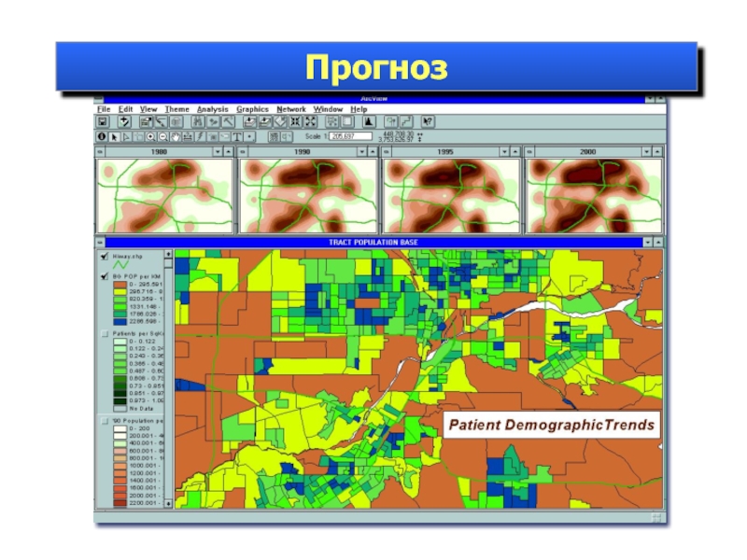Click the Save Project toolbar icon

(x=103, y=122)
